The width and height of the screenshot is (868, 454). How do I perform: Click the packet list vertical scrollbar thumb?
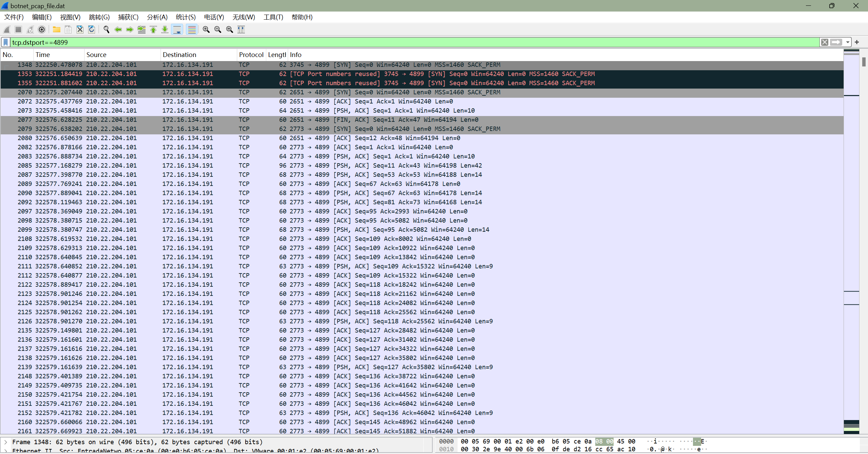click(864, 62)
